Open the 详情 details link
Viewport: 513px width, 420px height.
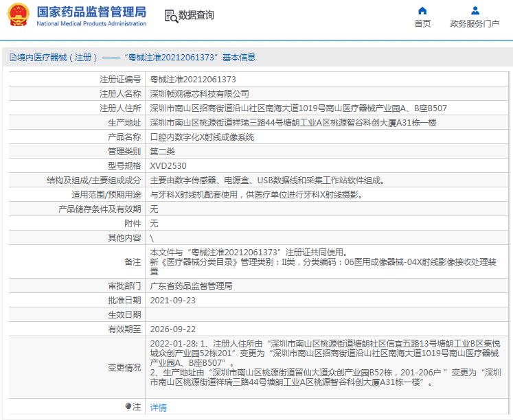click(x=159, y=407)
